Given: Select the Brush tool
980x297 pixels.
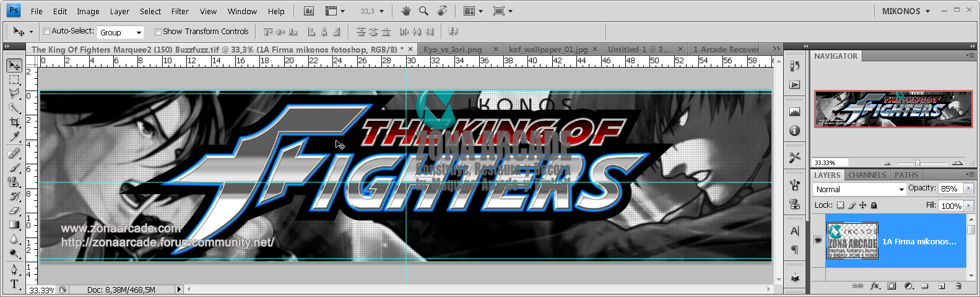Looking at the screenshot, I should [x=14, y=167].
